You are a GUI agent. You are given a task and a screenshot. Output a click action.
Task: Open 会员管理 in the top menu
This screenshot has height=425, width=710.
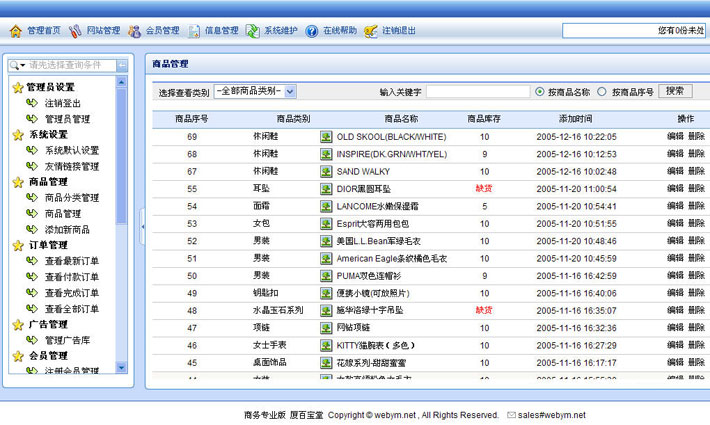point(163,31)
